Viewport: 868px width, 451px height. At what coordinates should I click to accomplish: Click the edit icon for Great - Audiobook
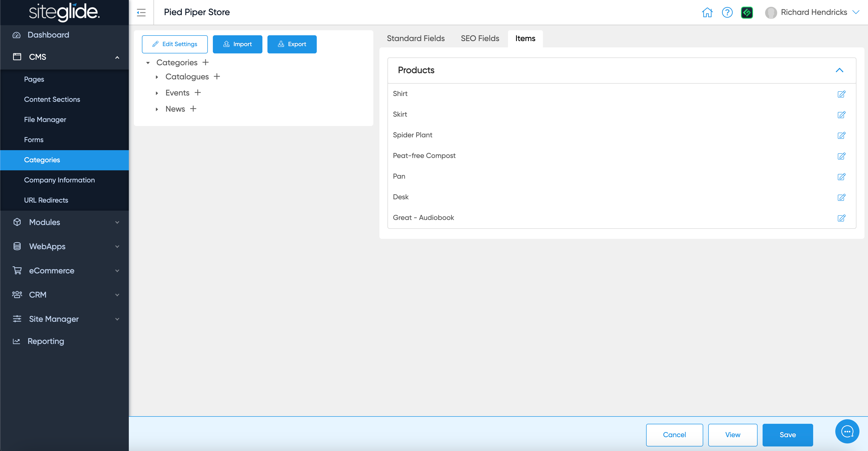pos(841,218)
